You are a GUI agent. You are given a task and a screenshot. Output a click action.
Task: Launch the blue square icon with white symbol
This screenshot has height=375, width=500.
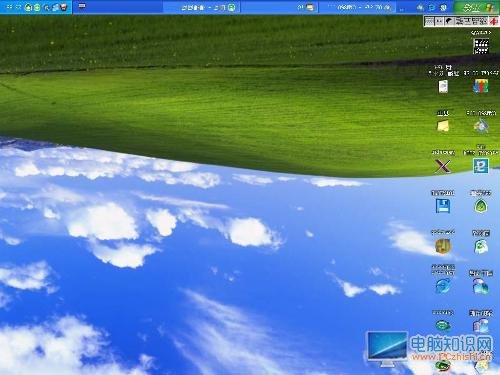point(481,166)
